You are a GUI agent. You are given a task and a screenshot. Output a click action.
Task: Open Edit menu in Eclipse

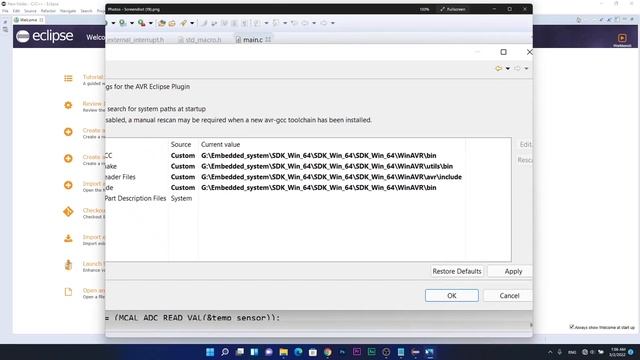pos(16,11)
